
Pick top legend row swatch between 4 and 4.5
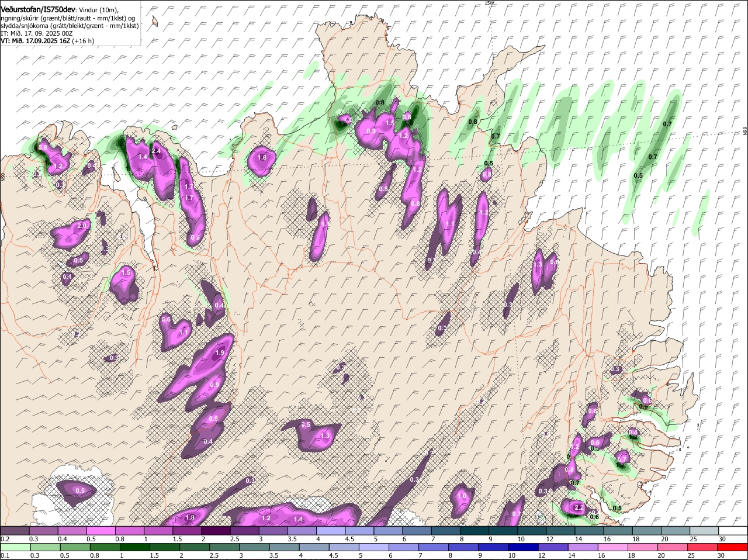click(x=331, y=531)
